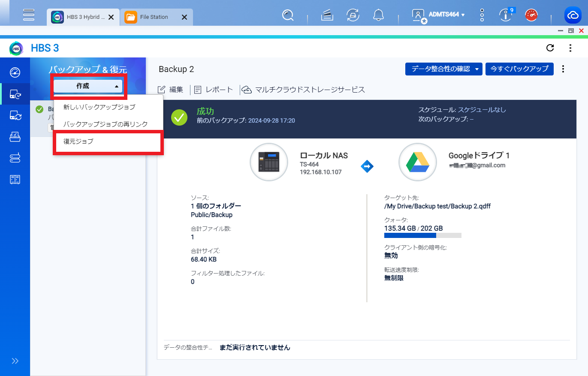The height and width of the screenshot is (376, 588).
Task: Click the Backup 2 job title
Action: 176,69
